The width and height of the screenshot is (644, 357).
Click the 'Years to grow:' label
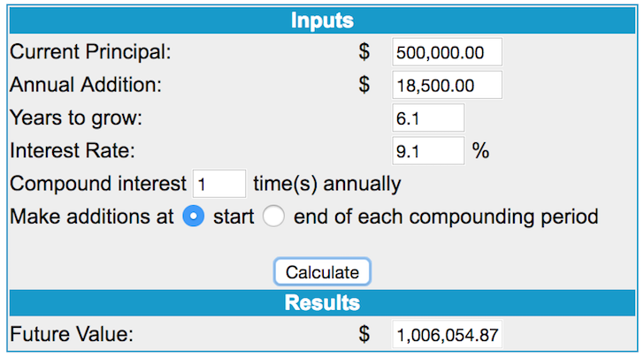point(76,118)
